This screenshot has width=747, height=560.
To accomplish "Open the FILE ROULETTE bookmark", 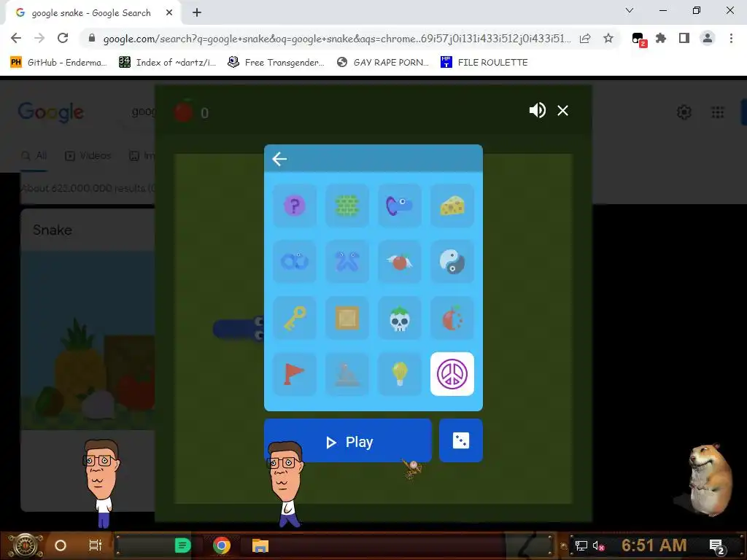I will [484, 63].
